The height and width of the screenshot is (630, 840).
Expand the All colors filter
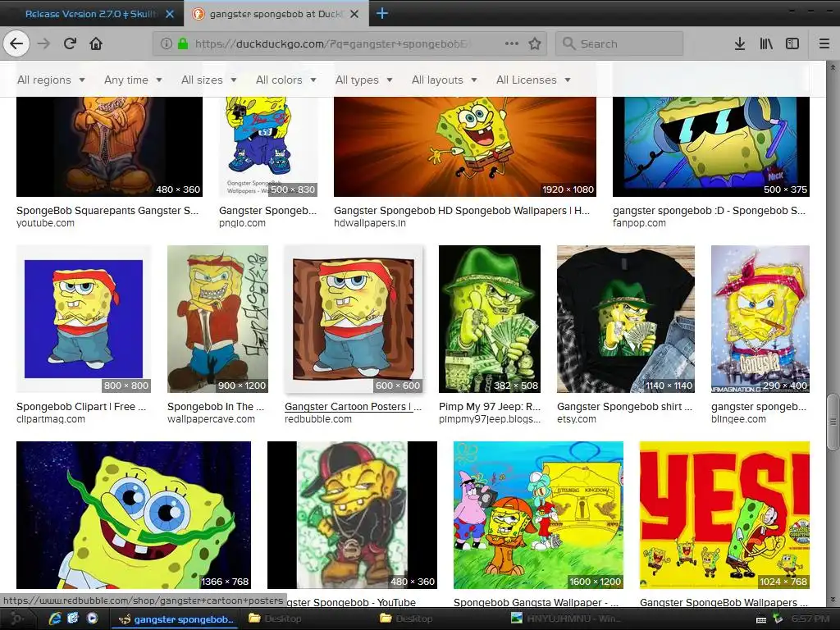286,80
